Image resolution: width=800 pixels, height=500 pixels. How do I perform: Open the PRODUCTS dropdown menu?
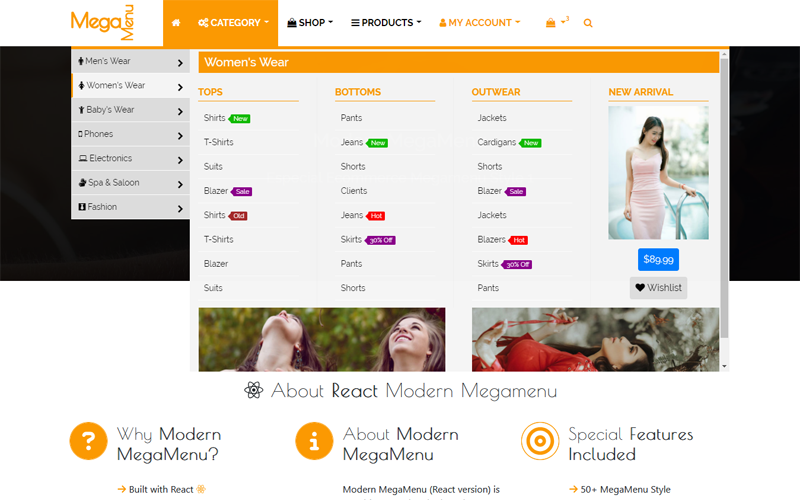[386, 23]
